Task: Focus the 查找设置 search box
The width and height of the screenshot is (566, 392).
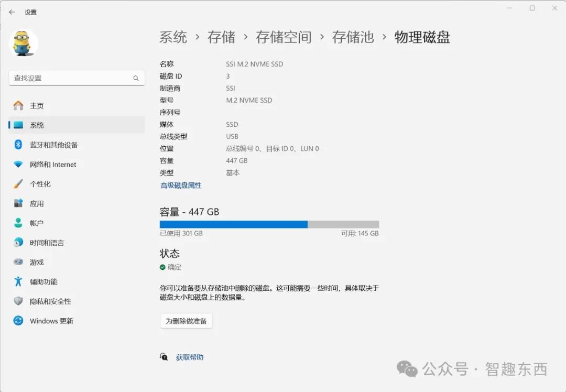Action: click(x=77, y=78)
